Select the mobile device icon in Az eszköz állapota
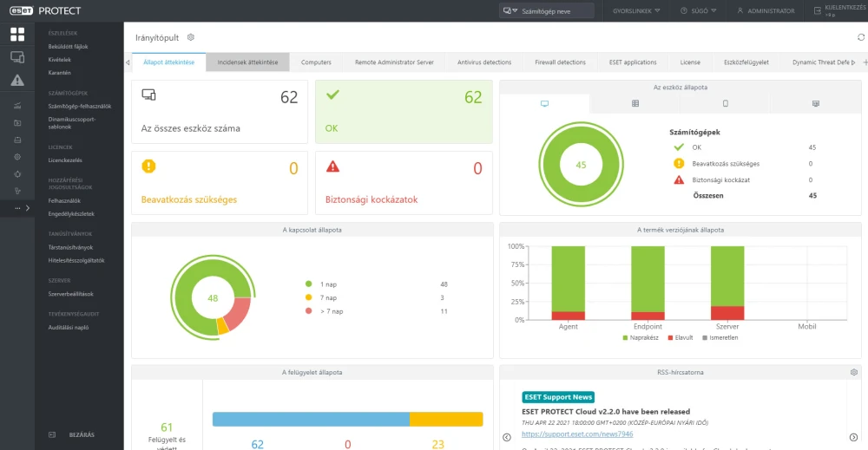Viewport: 868px width, 450px height. click(x=725, y=103)
